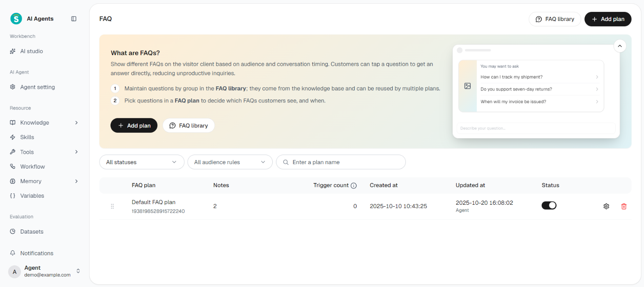The image size is (644, 287).
Task: Click the Knowledge book icon
Action: tap(13, 123)
